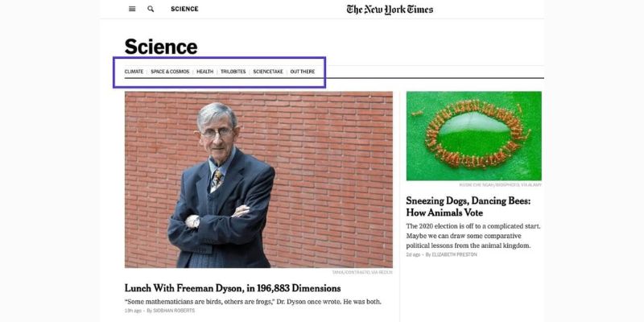Go to the Space & Cosmos tab
Screen dimensions: 644x322
coord(170,72)
